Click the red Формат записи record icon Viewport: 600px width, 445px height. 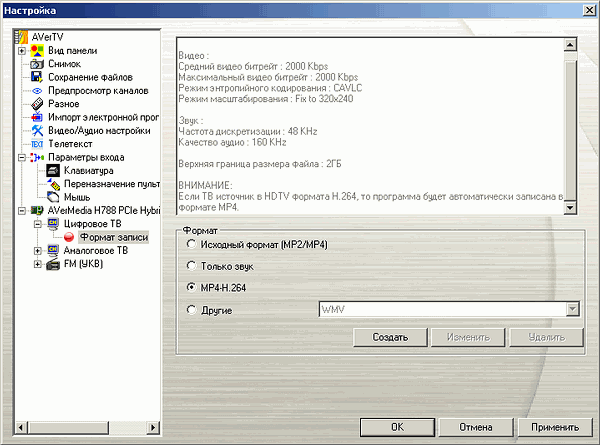[70, 237]
